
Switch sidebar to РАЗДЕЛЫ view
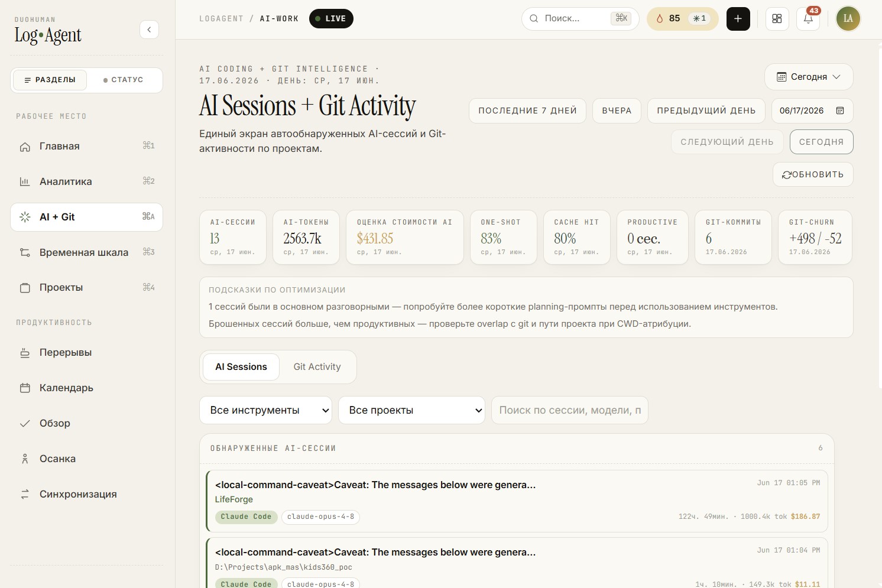click(50, 80)
